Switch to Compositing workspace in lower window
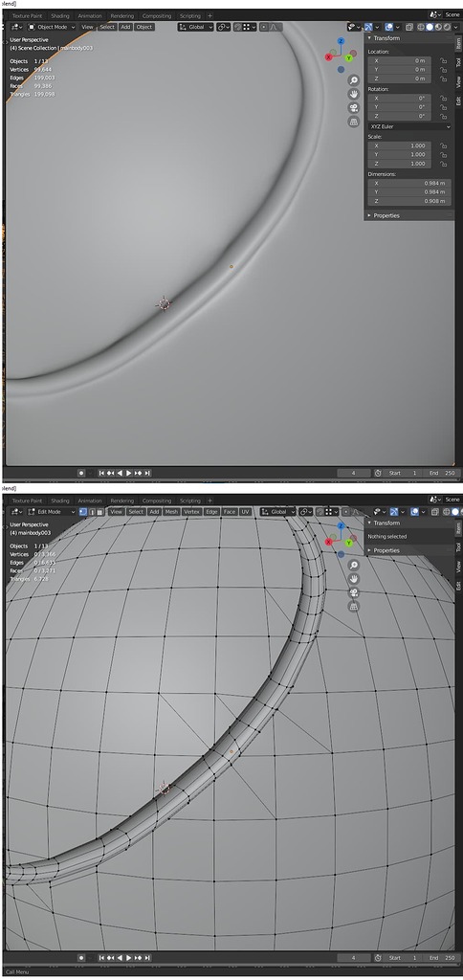Screen dimensions: 463x980 point(157,501)
